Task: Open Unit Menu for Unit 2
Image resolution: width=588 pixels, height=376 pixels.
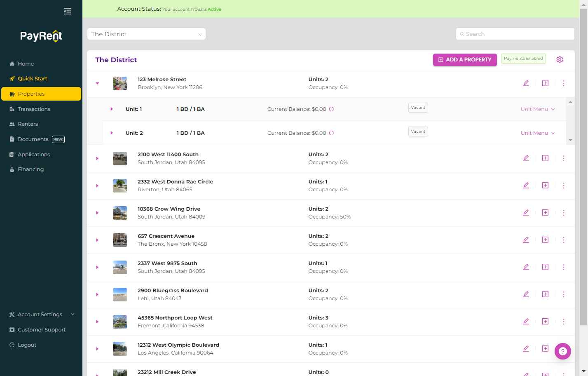Action: pos(538,133)
